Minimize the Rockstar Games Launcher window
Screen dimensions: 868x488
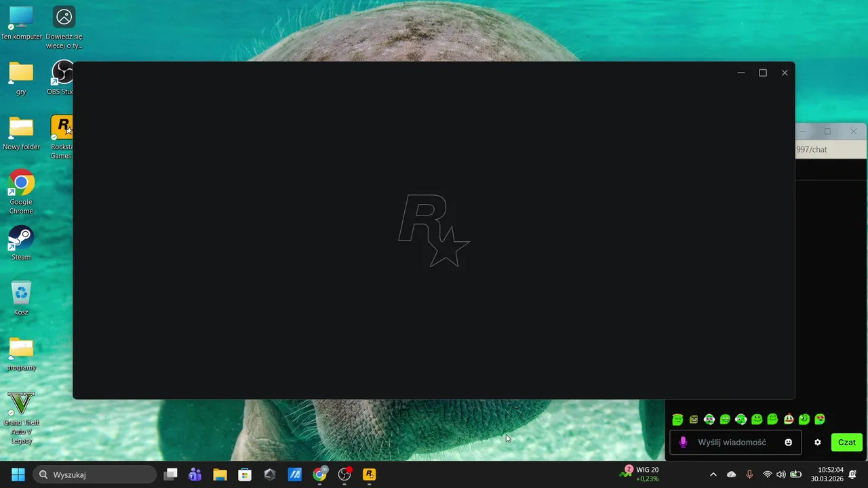coord(741,73)
